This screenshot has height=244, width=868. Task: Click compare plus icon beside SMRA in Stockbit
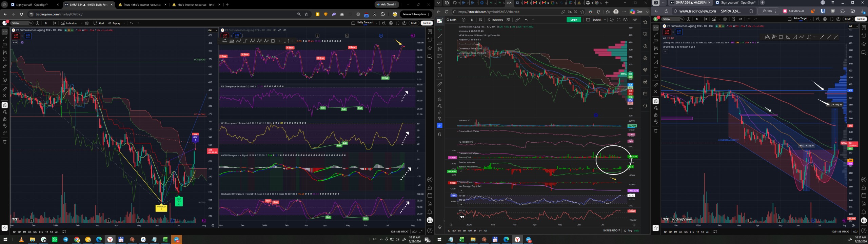[x=463, y=20]
